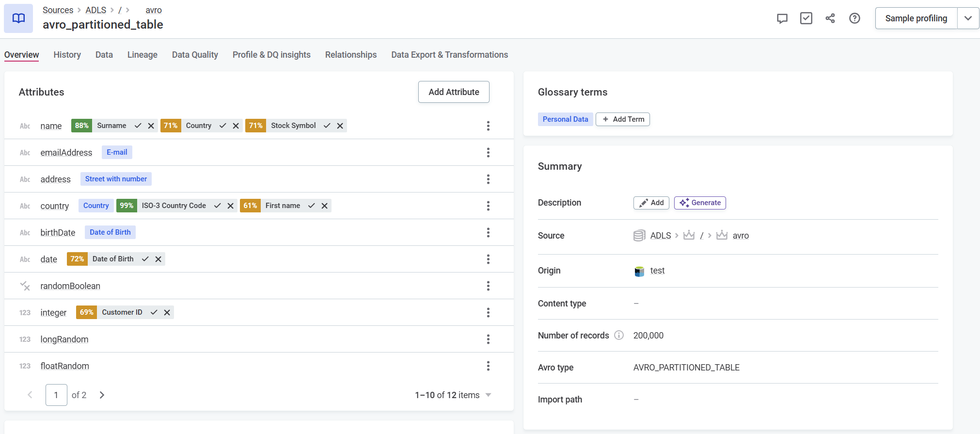The width and height of the screenshot is (980, 434).
Task: Switch to the Lineage tab
Action: pyautogui.click(x=142, y=55)
